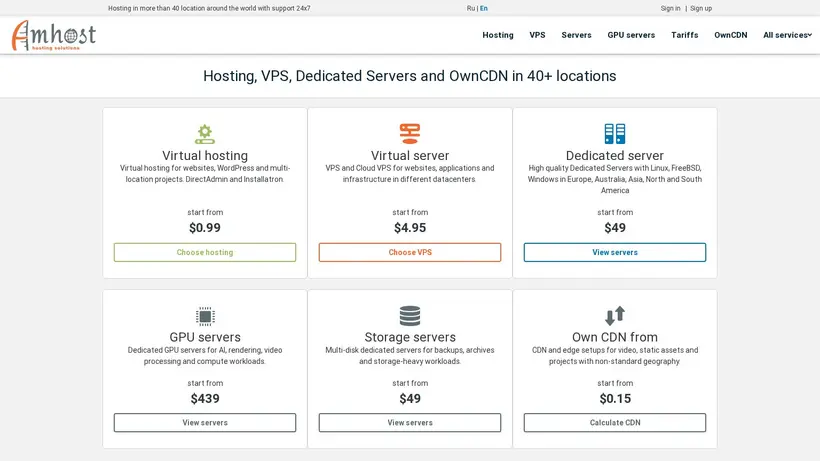Click the GPU servers chip icon
820x461 pixels.
(205, 316)
